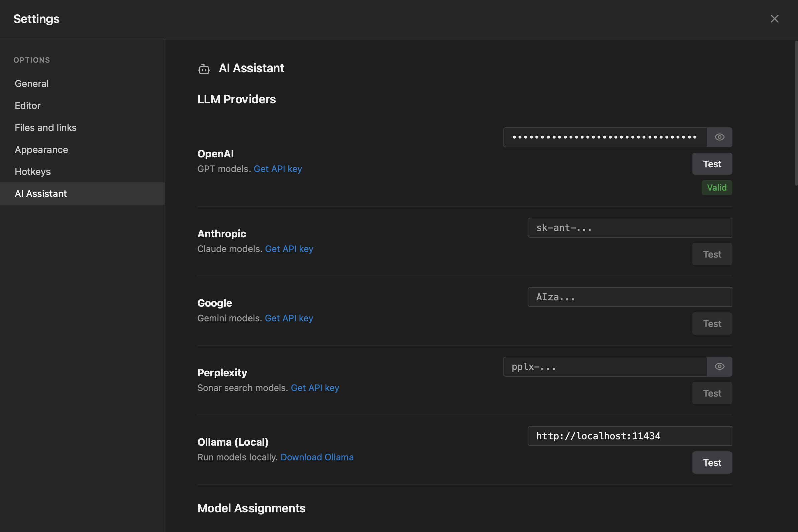Open Google Get API key link
This screenshot has height=532, width=798.
289,318
